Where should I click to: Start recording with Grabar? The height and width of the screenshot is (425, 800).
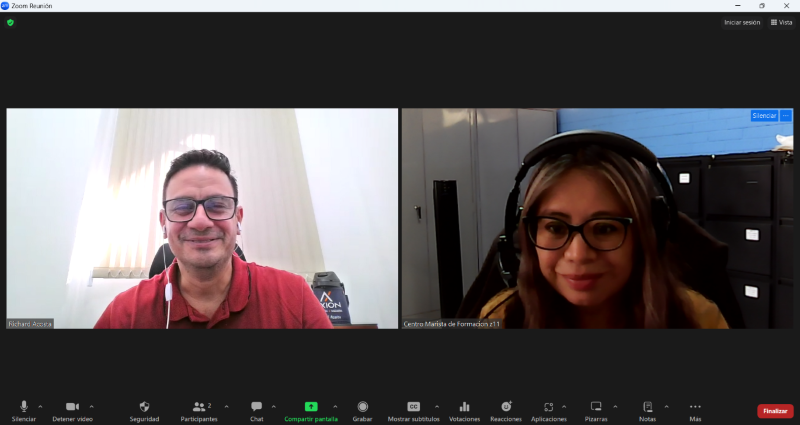point(362,411)
